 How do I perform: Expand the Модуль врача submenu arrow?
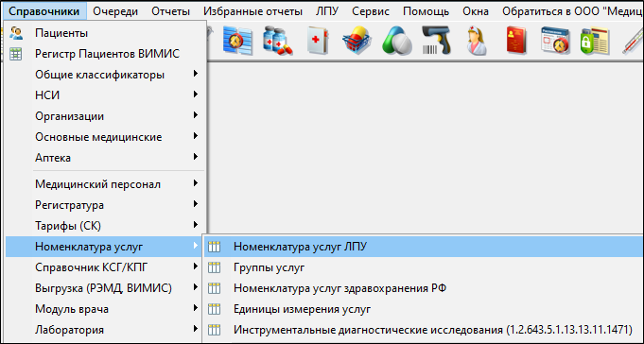point(196,308)
